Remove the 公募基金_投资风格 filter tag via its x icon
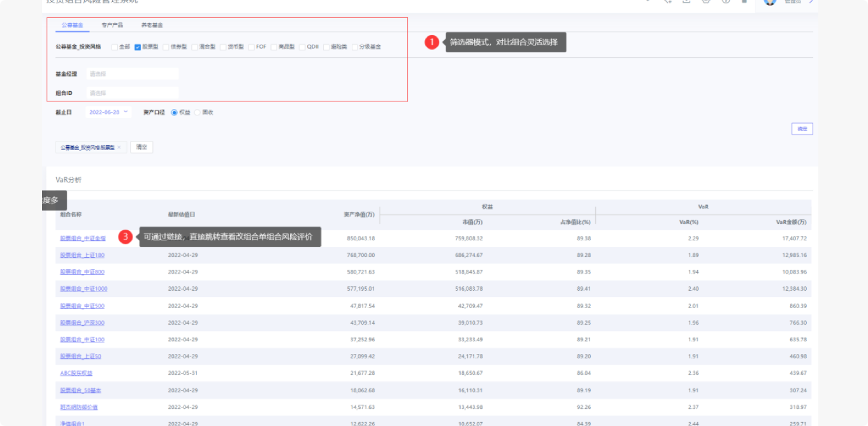The image size is (868, 426). pyautogui.click(x=119, y=147)
